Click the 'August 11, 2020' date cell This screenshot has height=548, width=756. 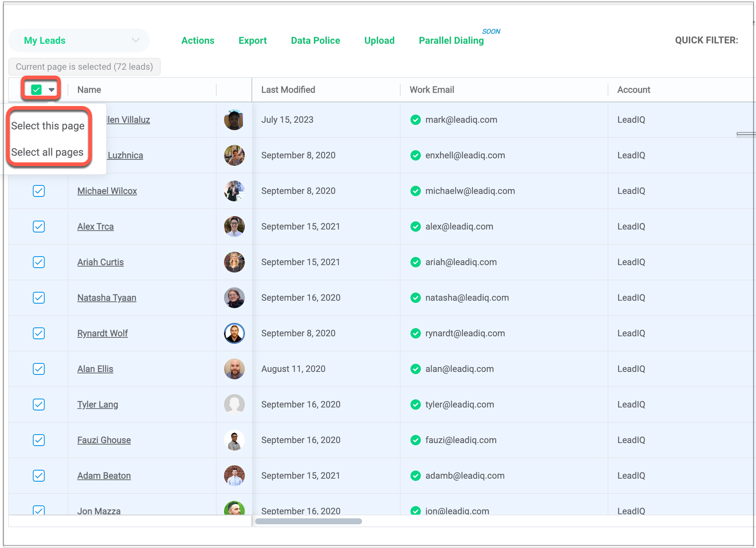coord(293,369)
